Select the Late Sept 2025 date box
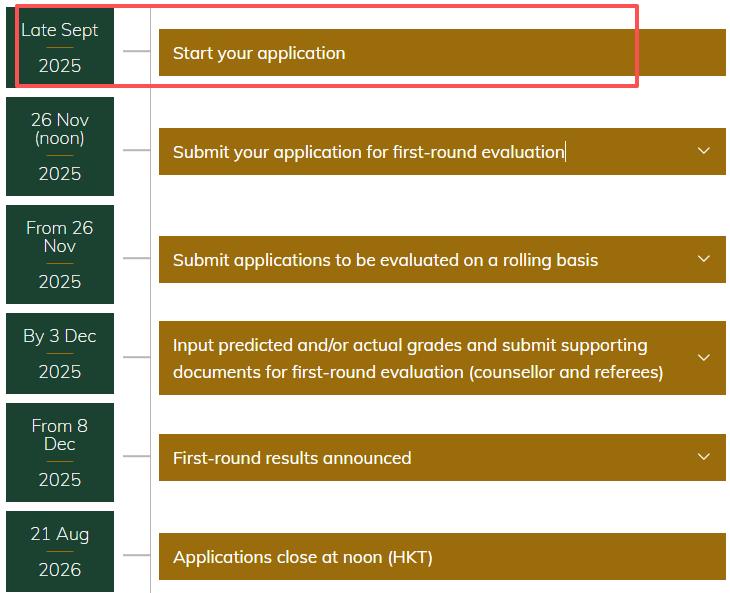 (60, 47)
